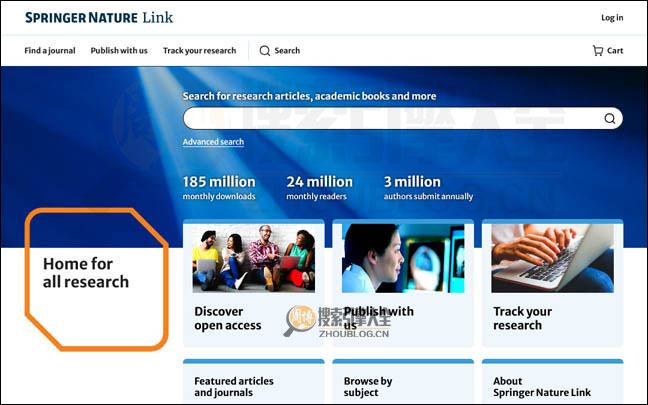This screenshot has height=405, width=648.
Task: Click the 24 million monthly readers text
Action: pyautogui.click(x=319, y=188)
